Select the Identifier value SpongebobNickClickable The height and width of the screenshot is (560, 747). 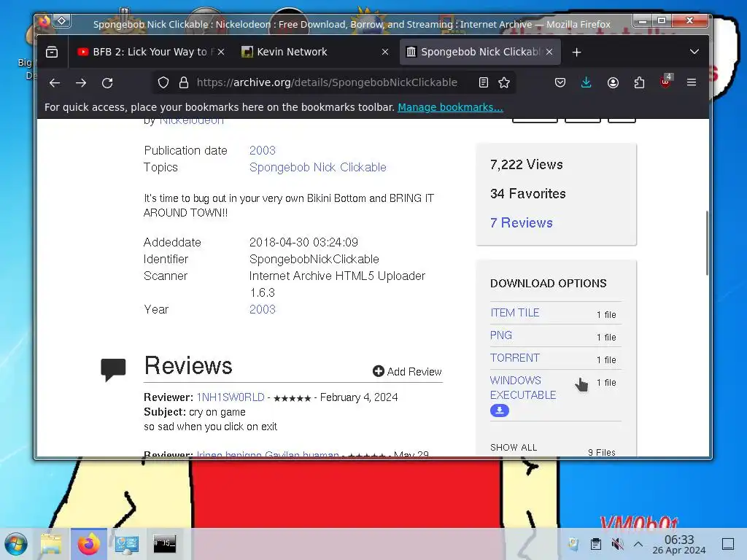314,259
